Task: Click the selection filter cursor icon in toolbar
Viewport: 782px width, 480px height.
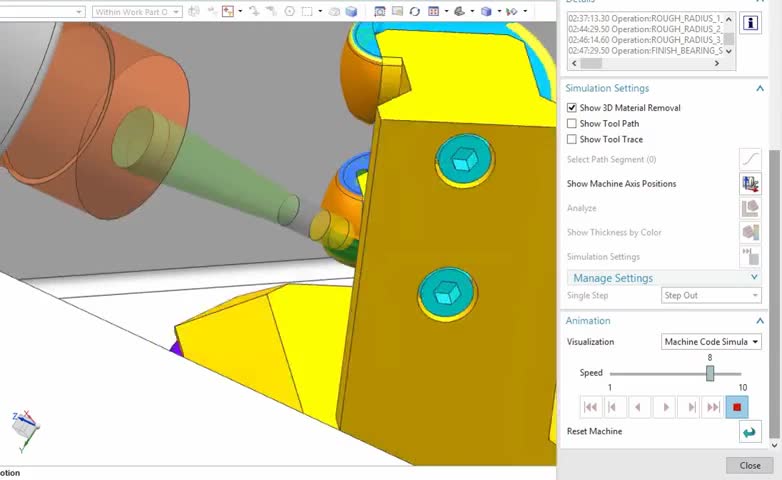Action: pyautogui.click(x=228, y=11)
